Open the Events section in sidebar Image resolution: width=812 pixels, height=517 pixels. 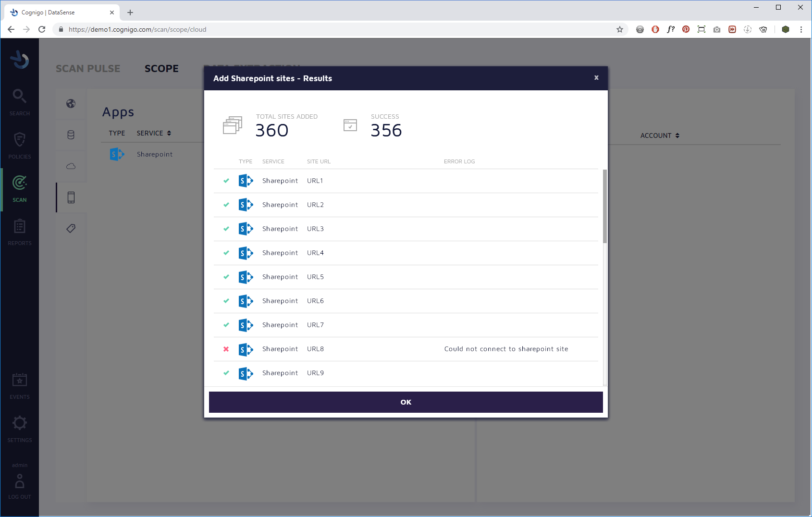pos(19,386)
